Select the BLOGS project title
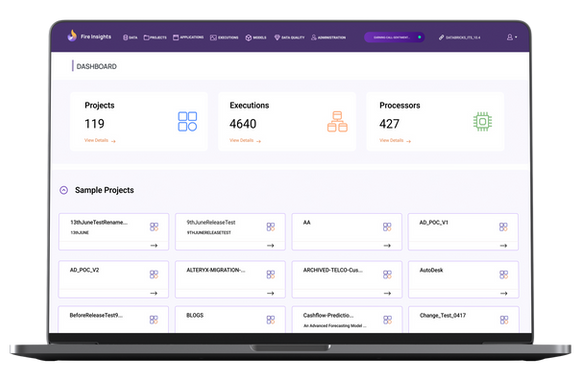The width and height of the screenshot is (580, 381). click(195, 315)
